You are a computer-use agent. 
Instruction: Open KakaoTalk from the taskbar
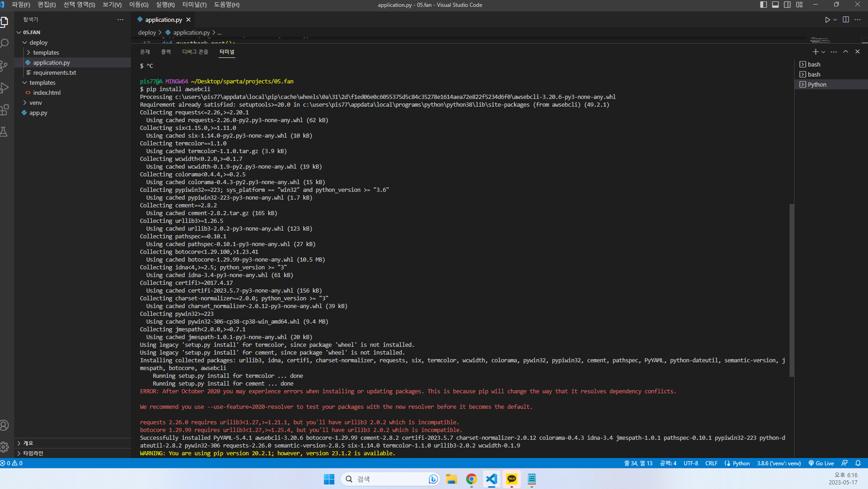pos(512,479)
